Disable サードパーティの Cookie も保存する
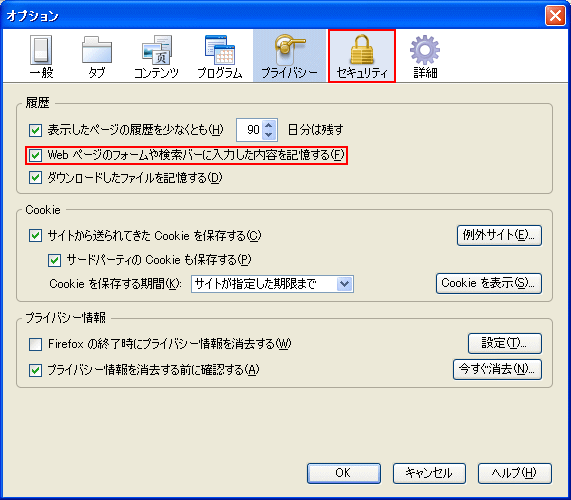 pos(54,260)
